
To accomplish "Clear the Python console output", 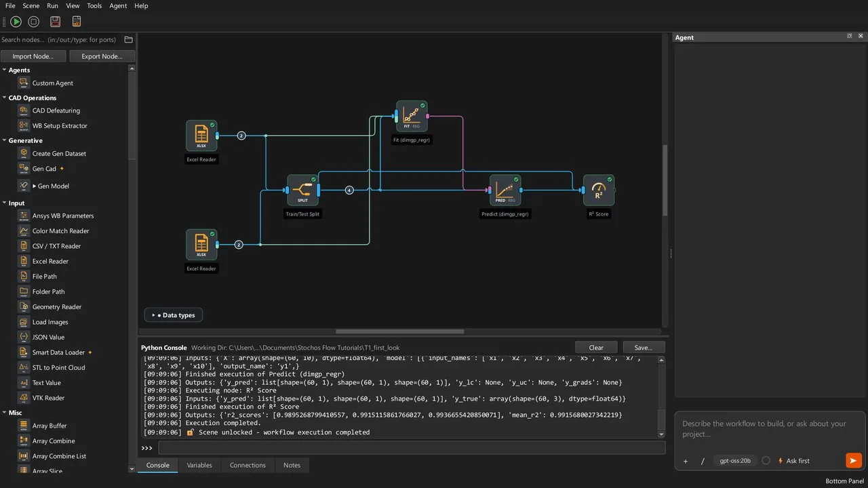I will click(x=596, y=348).
